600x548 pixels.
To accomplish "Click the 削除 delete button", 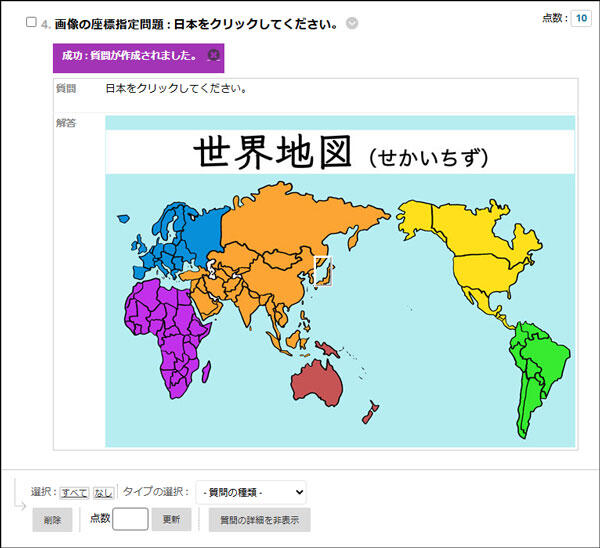I will tap(52, 520).
